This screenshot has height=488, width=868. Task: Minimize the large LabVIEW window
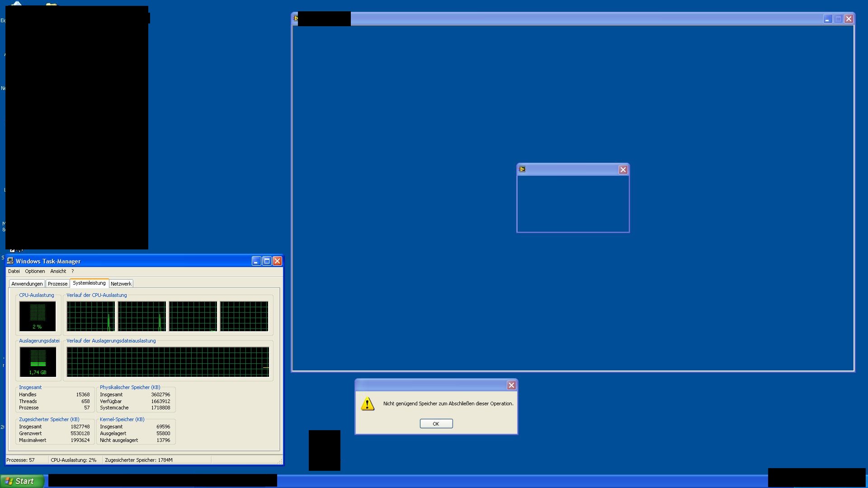click(x=827, y=19)
